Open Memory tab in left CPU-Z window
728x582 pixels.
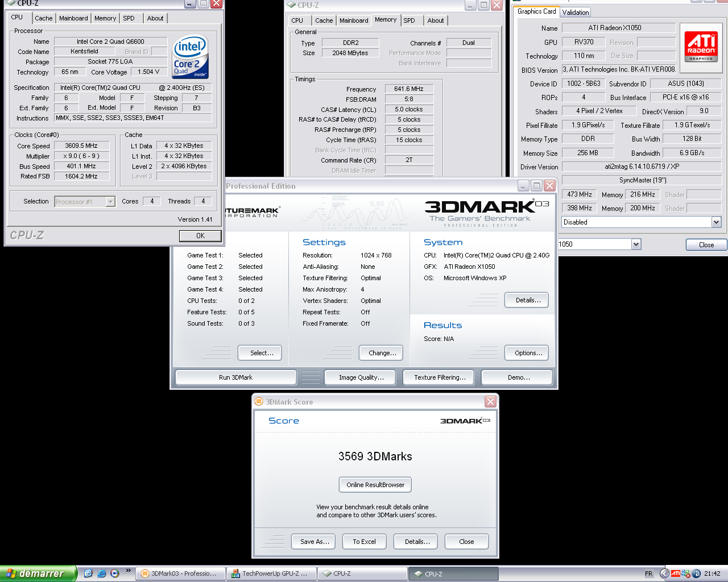[x=105, y=18]
